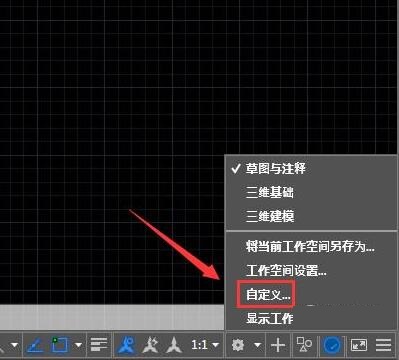
Task: Expand object snap dropdown arrow
Action: (x=78, y=345)
